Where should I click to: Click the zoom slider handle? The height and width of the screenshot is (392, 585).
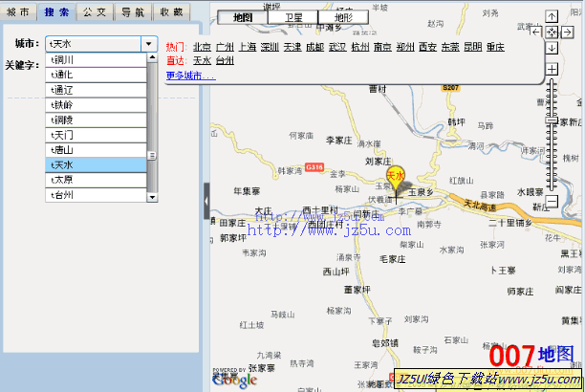[552, 120]
